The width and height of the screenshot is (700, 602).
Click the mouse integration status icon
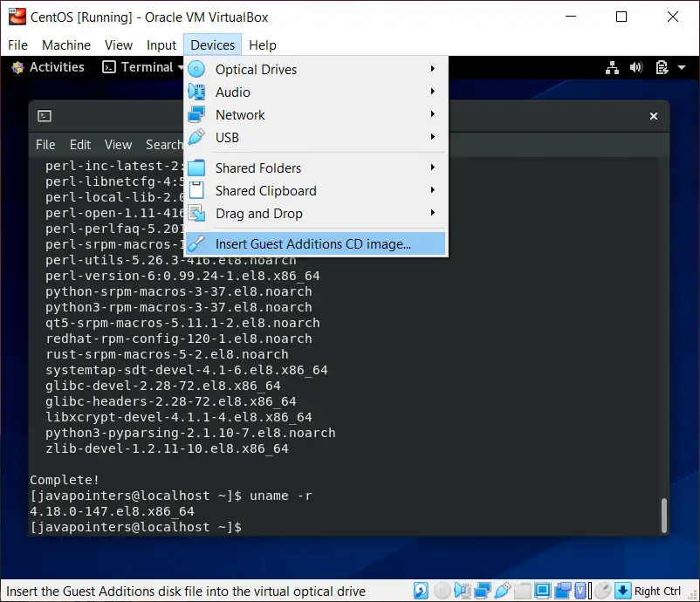pyautogui.click(x=602, y=591)
